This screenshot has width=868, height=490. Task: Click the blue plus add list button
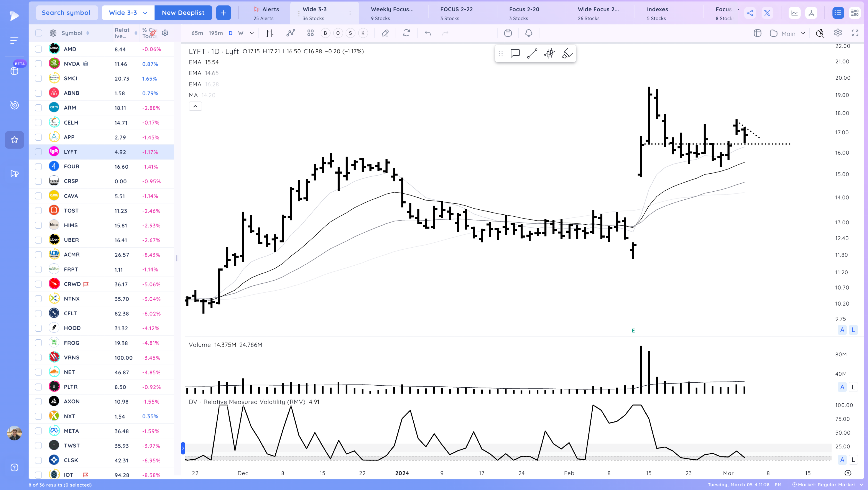point(224,13)
